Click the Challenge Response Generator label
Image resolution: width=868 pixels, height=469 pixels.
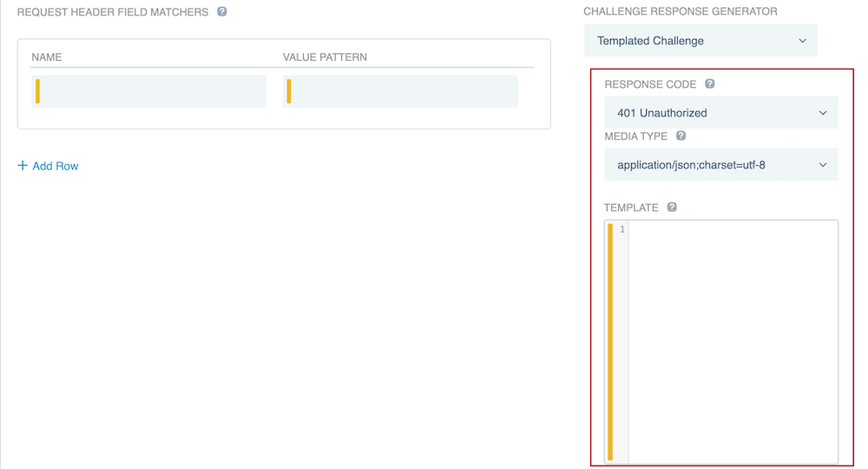[x=680, y=11]
